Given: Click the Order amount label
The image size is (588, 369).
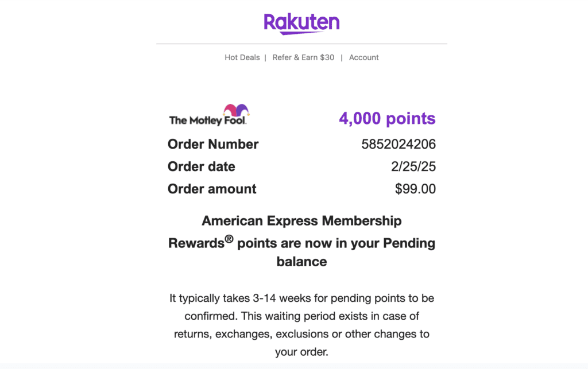Looking at the screenshot, I should pos(212,189).
